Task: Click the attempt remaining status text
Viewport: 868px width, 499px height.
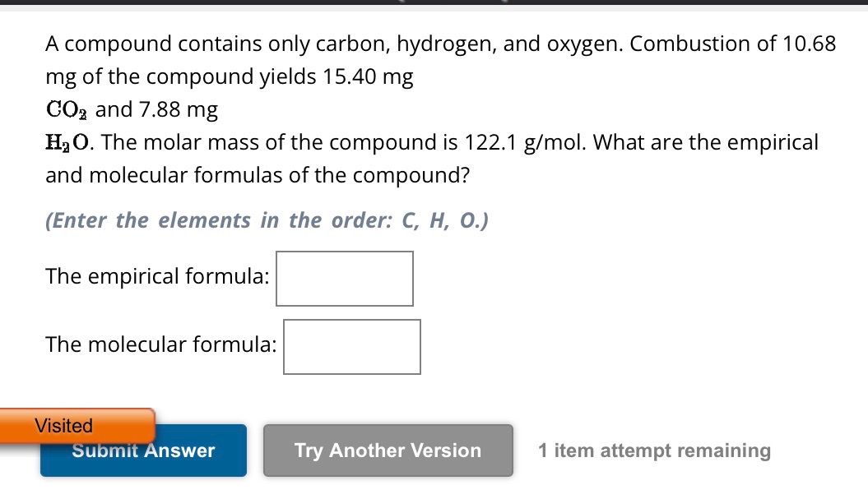Action: click(654, 450)
